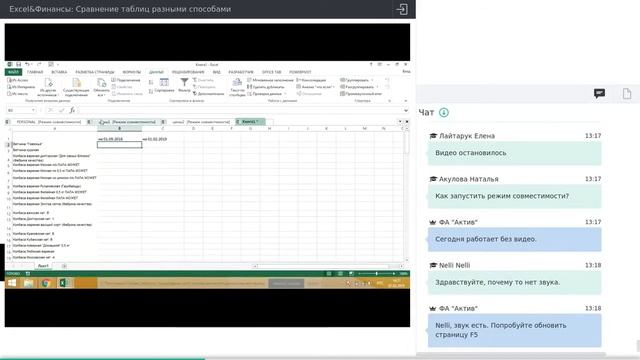
Task: Expand the formula bar with chevron
Action: pos(406,110)
